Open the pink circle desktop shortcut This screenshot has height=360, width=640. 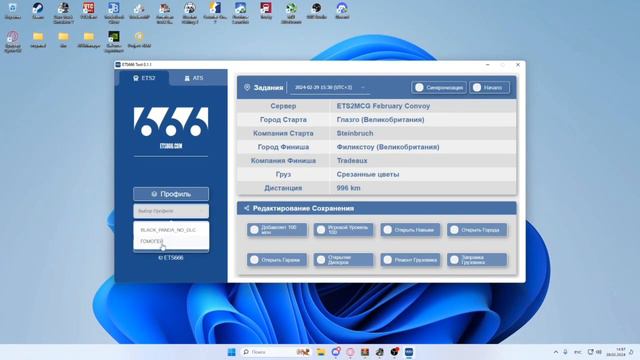[13, 41]
